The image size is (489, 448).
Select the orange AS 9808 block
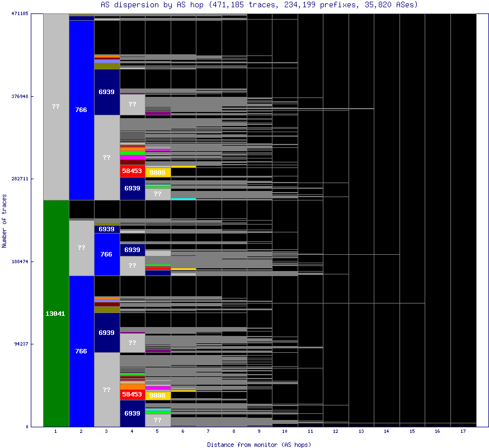158,172
